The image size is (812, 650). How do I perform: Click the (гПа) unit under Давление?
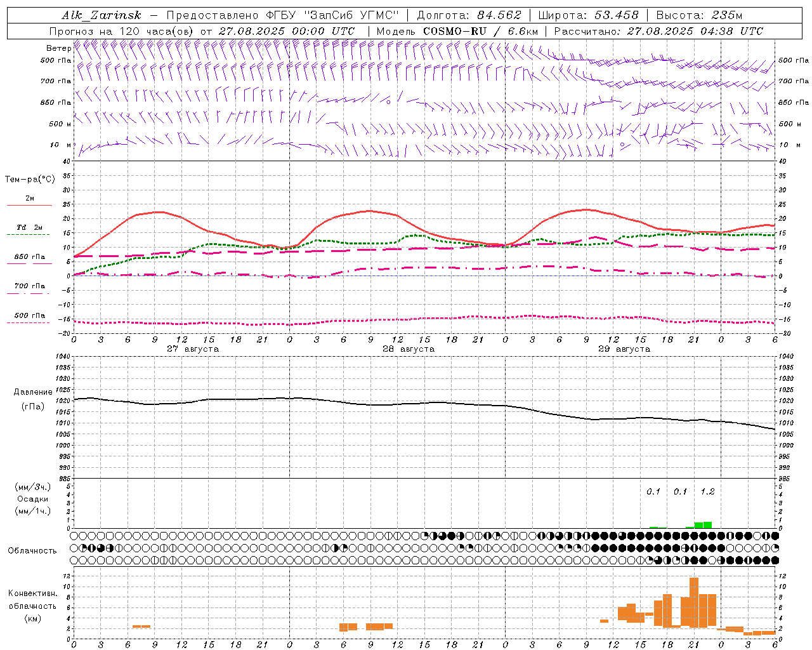click(x=33, y=407)
